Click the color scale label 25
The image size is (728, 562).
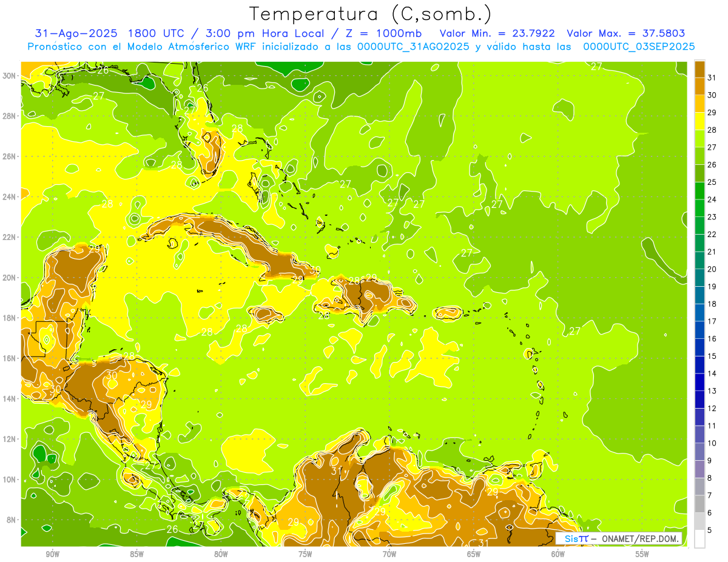(x=712, y=182)
